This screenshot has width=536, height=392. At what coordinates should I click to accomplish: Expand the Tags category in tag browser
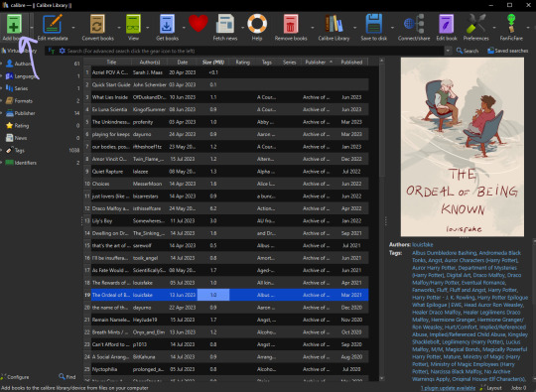coord(2,150)
